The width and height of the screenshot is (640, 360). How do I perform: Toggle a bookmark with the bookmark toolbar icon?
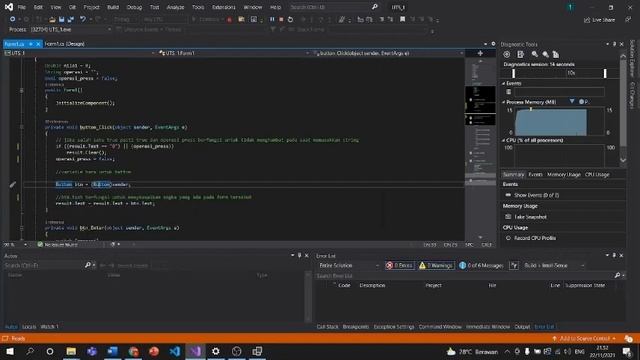402,19
